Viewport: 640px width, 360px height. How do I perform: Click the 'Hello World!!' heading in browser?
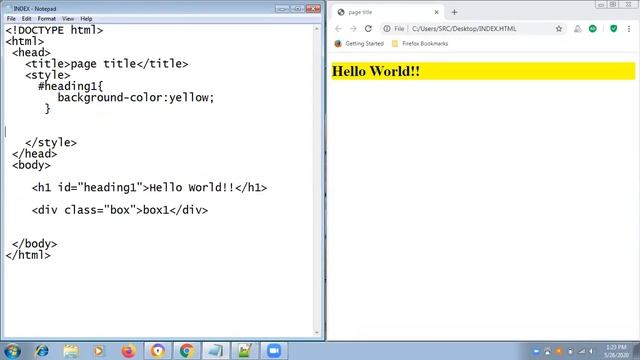point(376,71)
